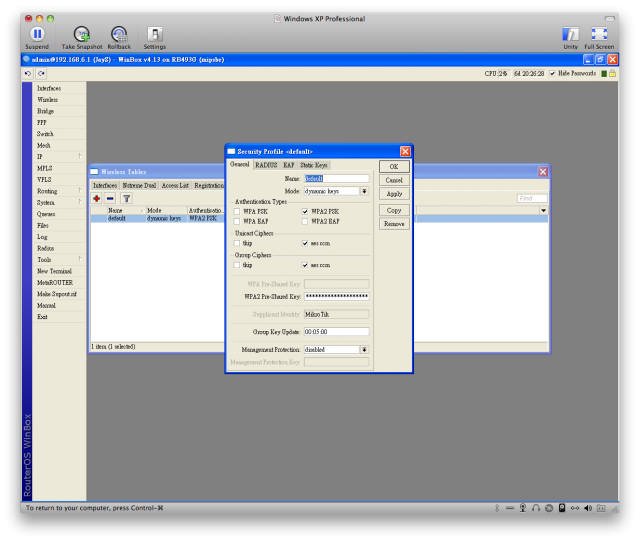Uncheck aes ccm under Group Ciphers
The image size is (640, 542).
coord(305,265)
